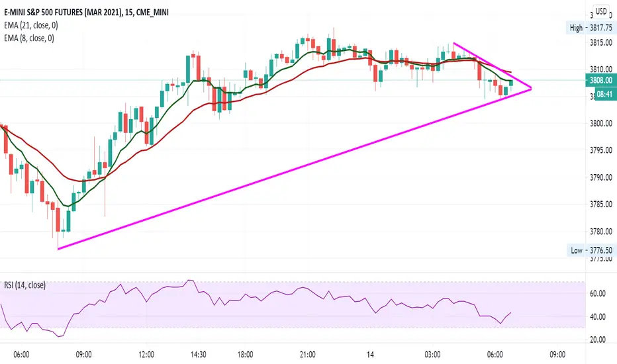Click the High 3817.75 price label
The width and height of the screenshot is (617, 364).
pyautogui.click(x=589, y=28)
